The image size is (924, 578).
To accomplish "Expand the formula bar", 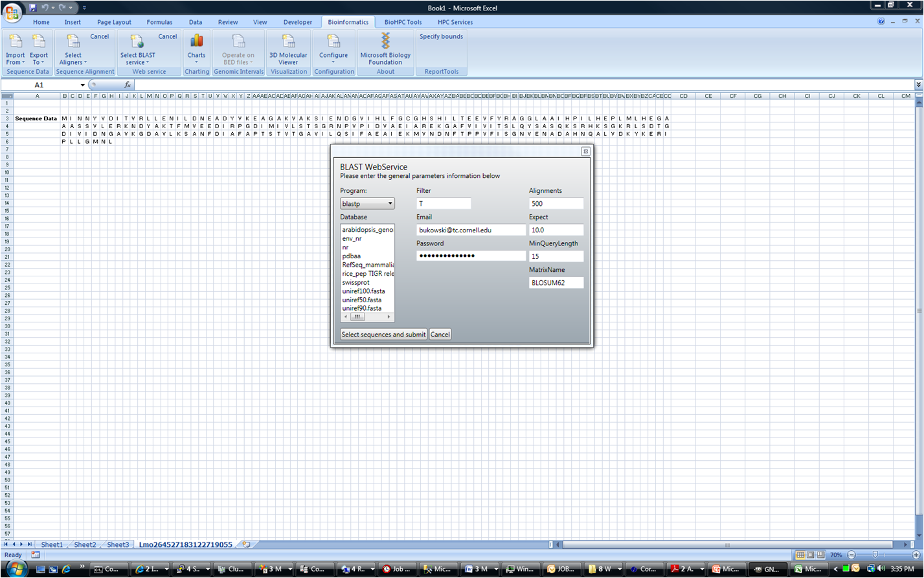I will 918,85.
